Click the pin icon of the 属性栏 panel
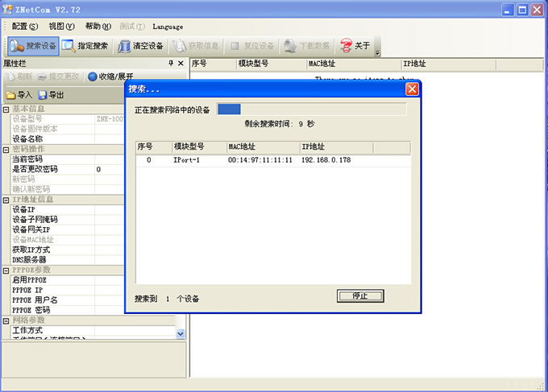 pos(170,63)
